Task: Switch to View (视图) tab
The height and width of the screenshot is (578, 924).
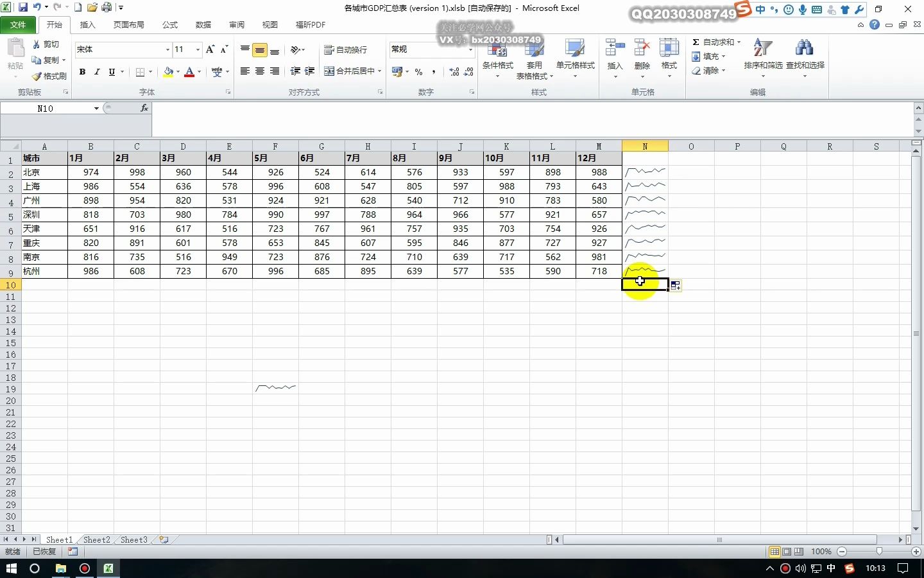Action: 270,25
